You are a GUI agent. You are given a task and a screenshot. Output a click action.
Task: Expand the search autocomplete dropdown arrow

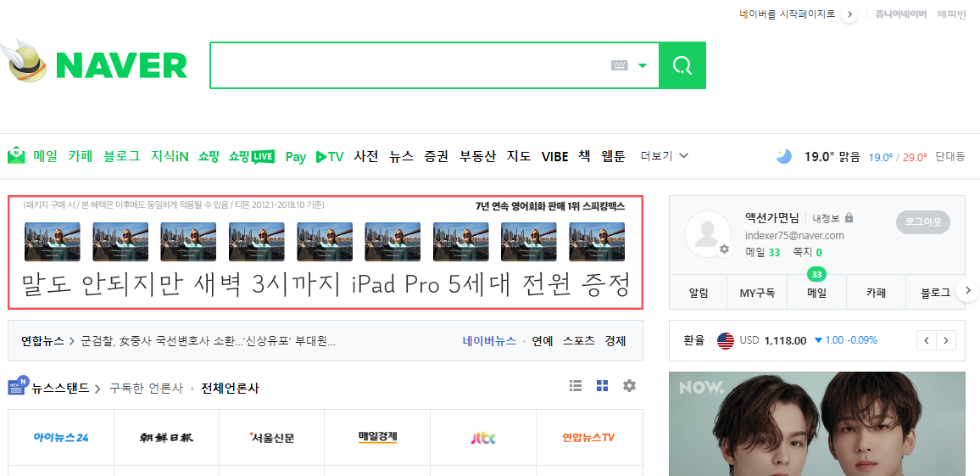point(643,65)
